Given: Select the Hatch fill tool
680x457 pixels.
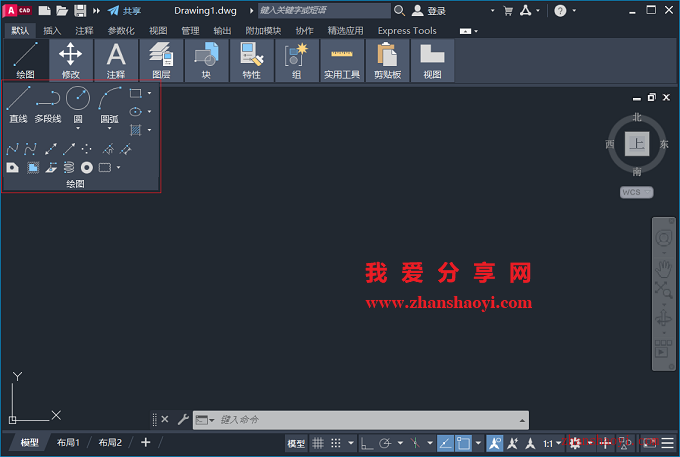Looking at the screenshot, I should 136,130.
